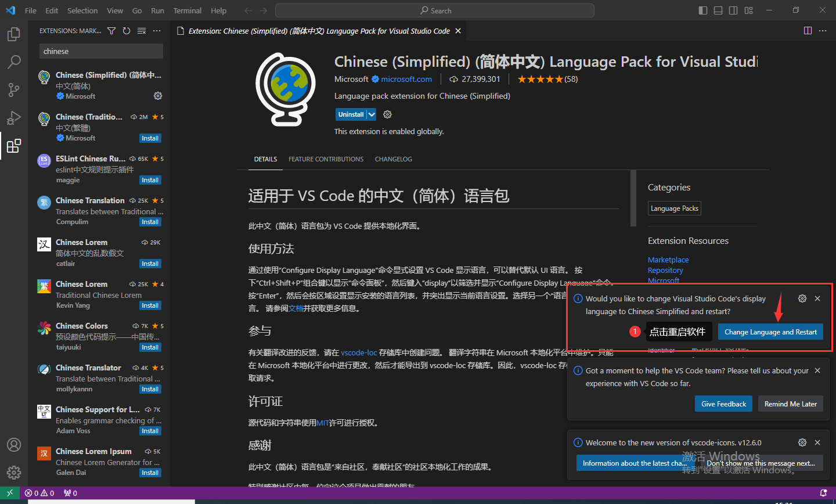Open the Repository resource link
Viewport: 836px width, 504px height.
(x=665, y=271)
